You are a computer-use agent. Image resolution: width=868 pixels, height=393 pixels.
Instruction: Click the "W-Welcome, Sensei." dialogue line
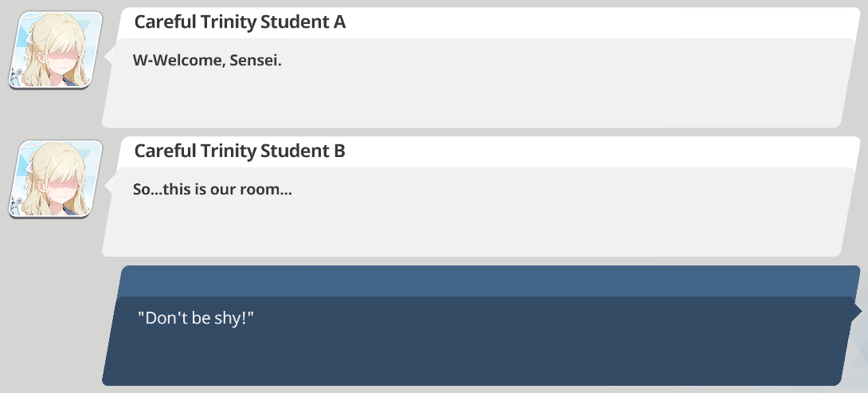coord(207,61)
